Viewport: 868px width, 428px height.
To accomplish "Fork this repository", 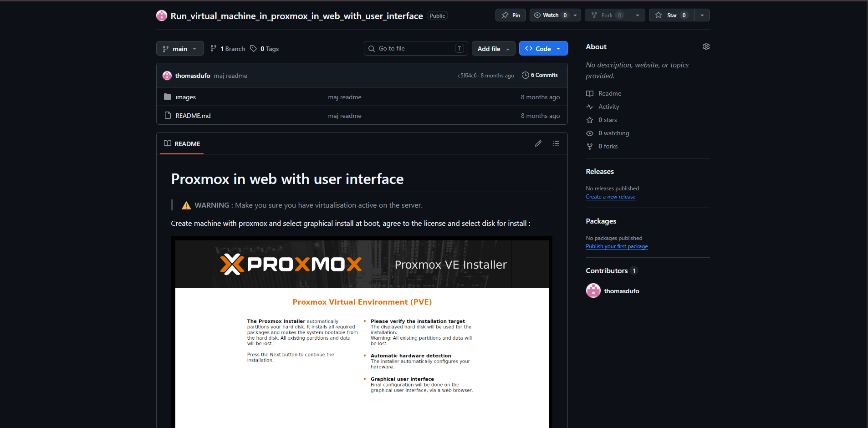I will 607,15.
